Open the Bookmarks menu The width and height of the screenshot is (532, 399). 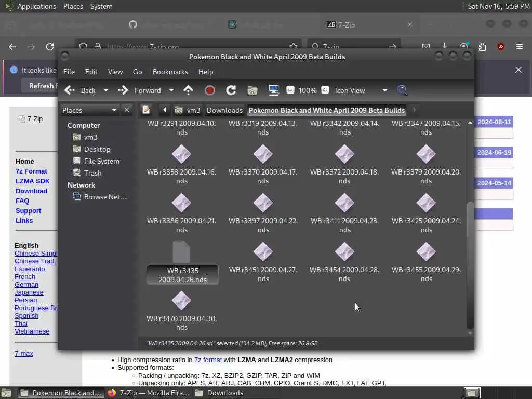(170, 72)
